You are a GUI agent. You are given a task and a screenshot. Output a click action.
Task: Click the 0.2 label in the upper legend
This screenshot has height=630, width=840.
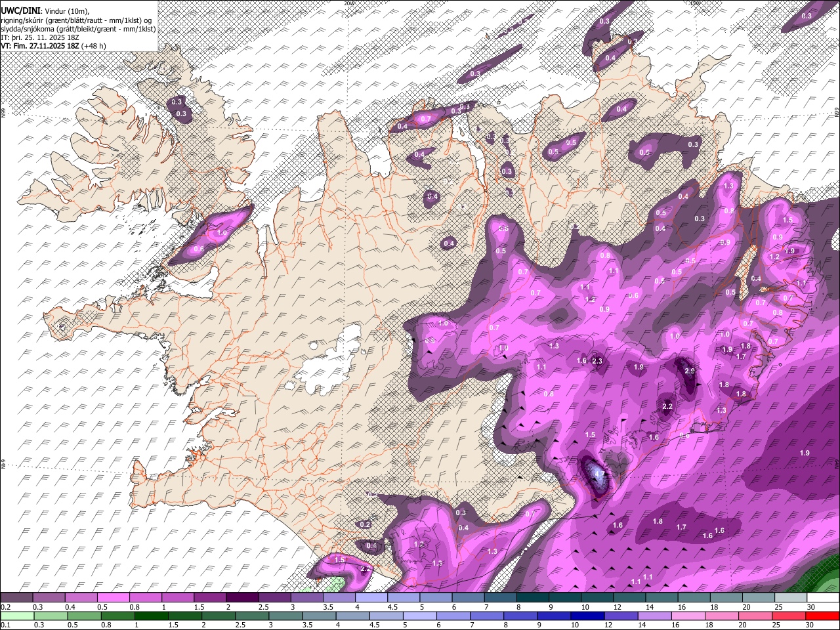click(5, 607)
